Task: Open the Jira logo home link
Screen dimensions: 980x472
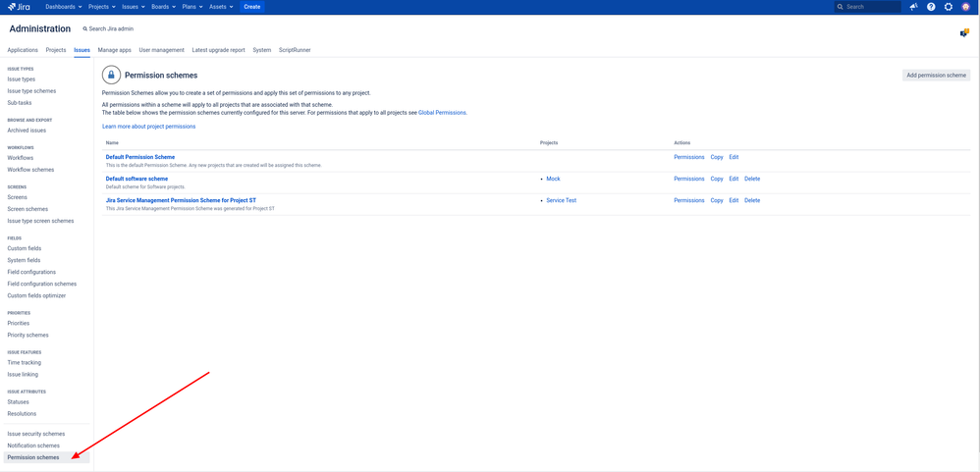Action: (x=19, y=6)
